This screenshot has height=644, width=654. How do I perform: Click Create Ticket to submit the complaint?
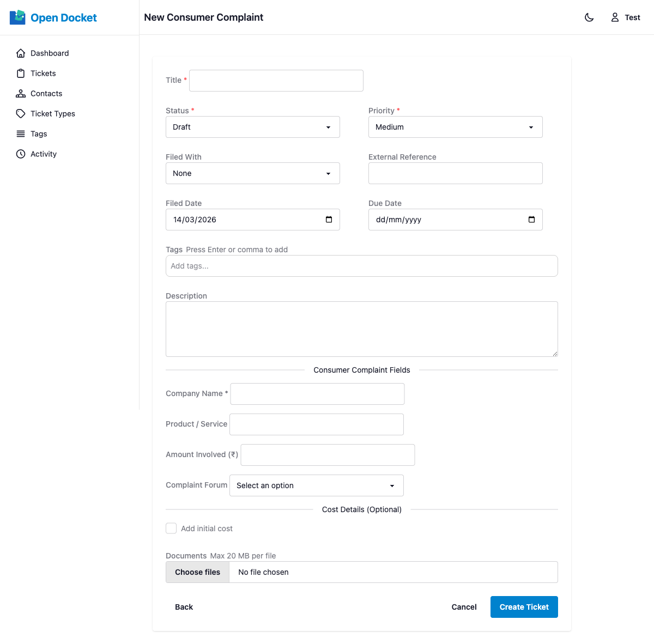pyautogui.click(x=524, y=606)
